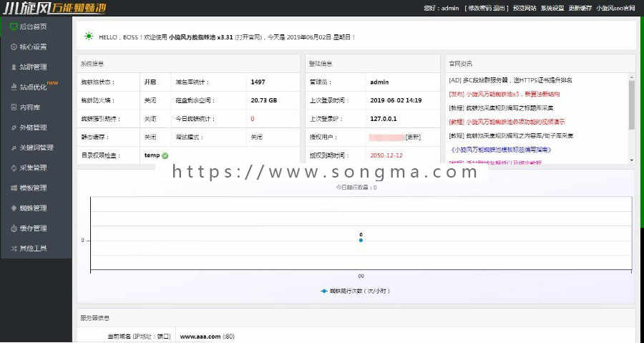Click 打开官网 in the welcome banner

248,37
